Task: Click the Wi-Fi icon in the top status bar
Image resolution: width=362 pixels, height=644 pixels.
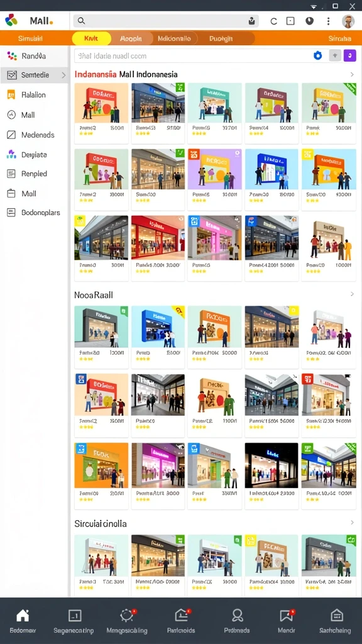Action: click(x=314, y=6)
